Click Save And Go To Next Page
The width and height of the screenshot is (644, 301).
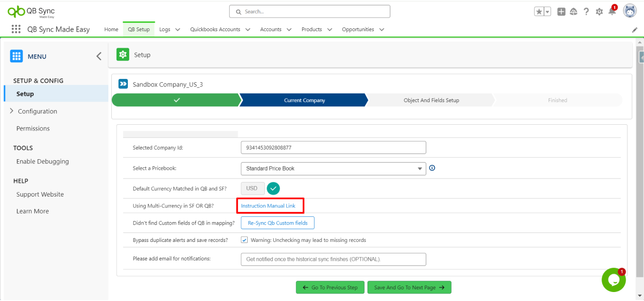410,287
